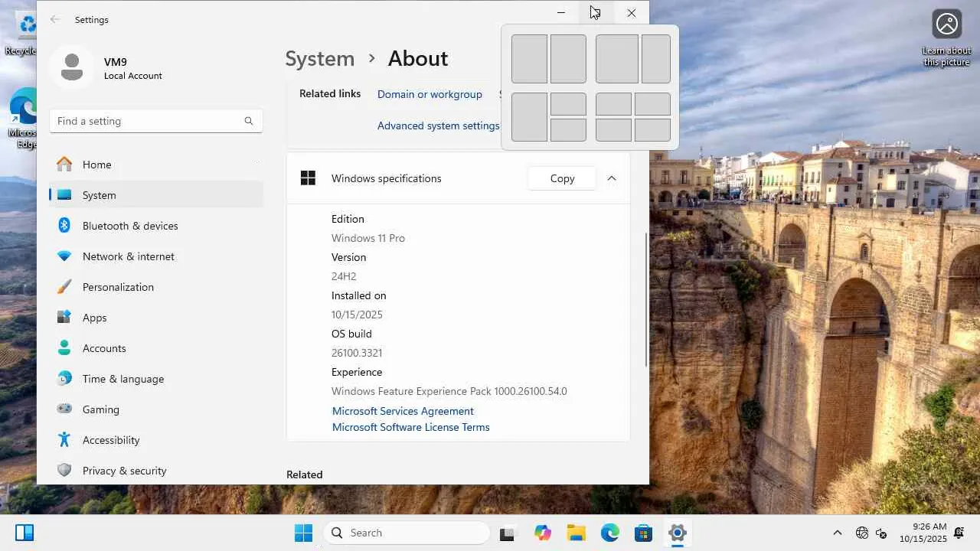
Task: Go back using the Settings back arrow
Action: click(54, 20)
